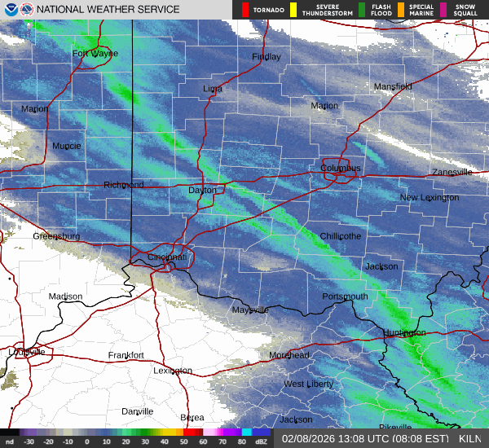The height and width of the screenshot is (448, 489).
Task: Click the National Weather Service emblem
Action: [27, 10]
